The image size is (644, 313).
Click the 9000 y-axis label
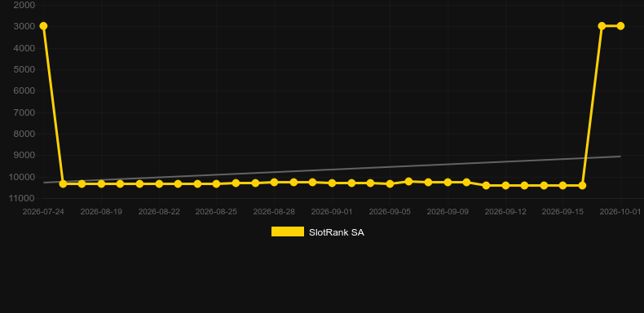pyautogui.click(x=24, y=155)
